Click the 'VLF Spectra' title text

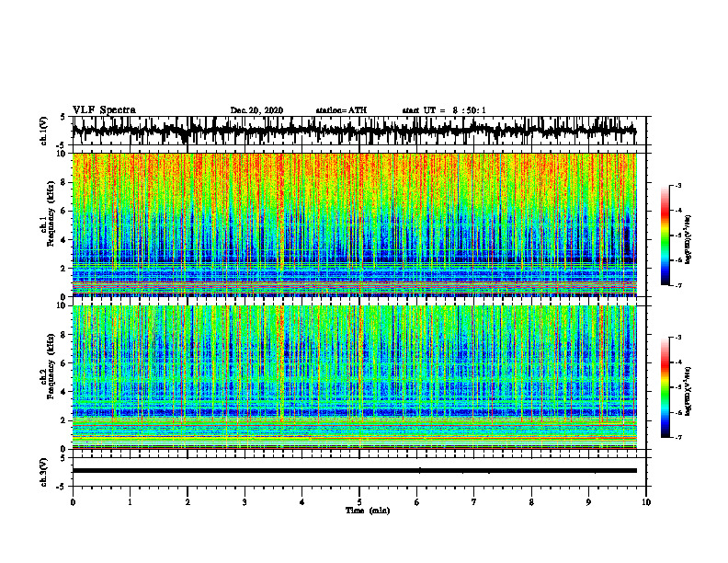click(x=104, y=110)
